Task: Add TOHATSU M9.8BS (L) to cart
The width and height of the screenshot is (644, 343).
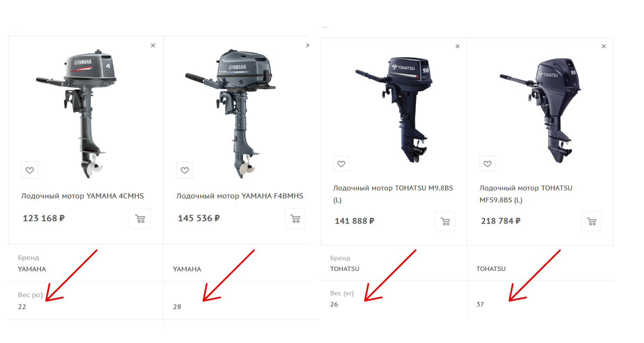Action: [x=445, y=221]
